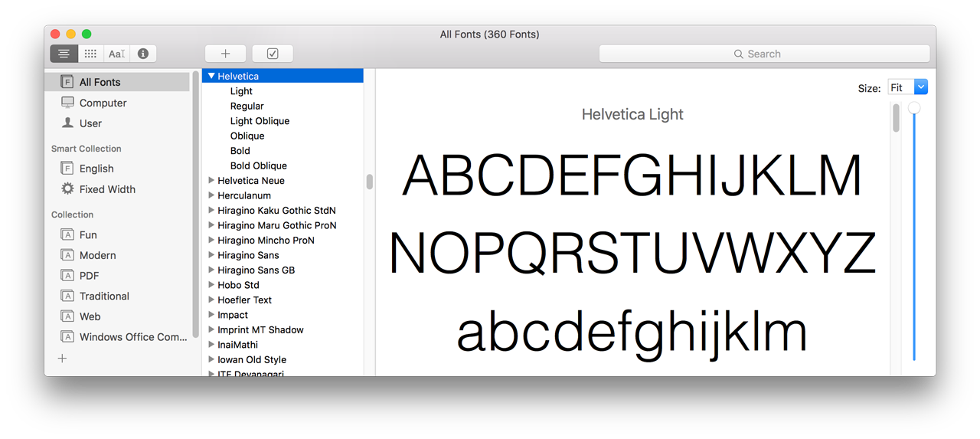Open the Size dropdown menu
Screen dimensions: 980x439
pyautogui.click(x=921, y=87)
